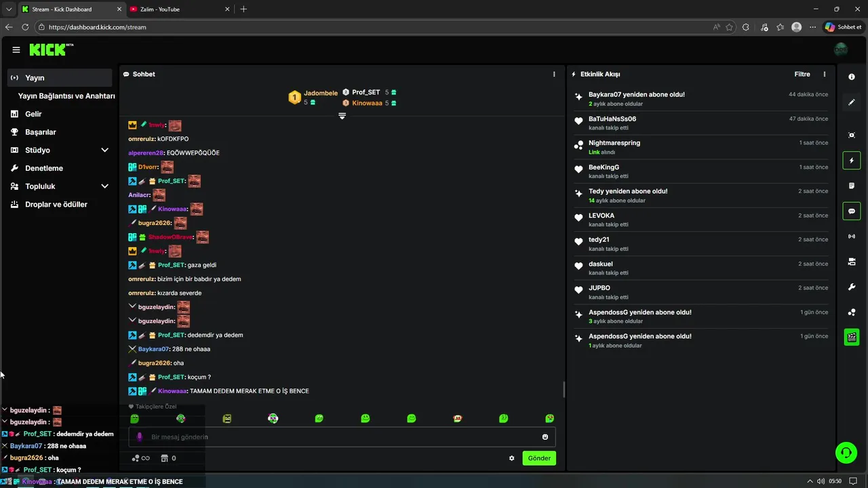Screen dimensions: 868x488
Task: Open activity feed three-dot options menu
Action: coord(825,75)
